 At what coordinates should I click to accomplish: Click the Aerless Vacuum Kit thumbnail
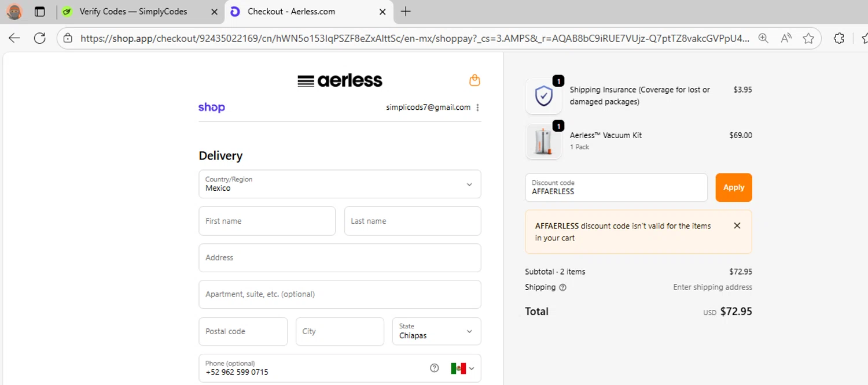click(543, 142)
